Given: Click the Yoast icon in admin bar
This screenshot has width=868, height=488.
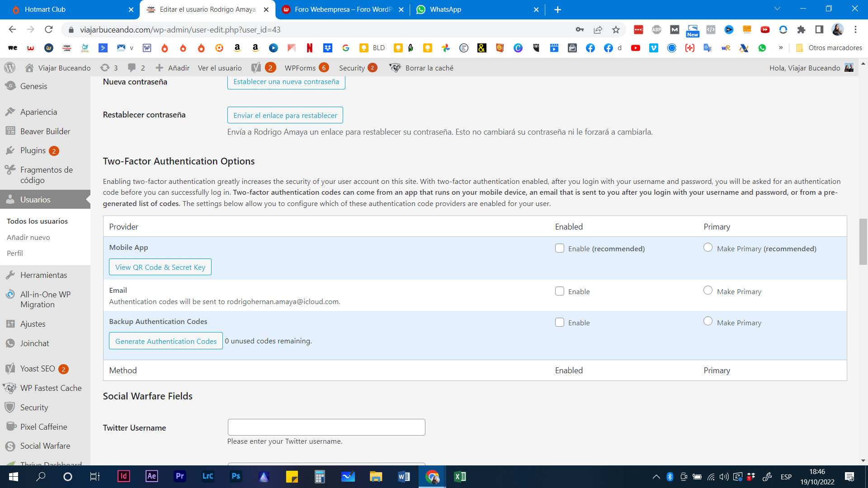Looking at the screenshot, I should (256, 68).
